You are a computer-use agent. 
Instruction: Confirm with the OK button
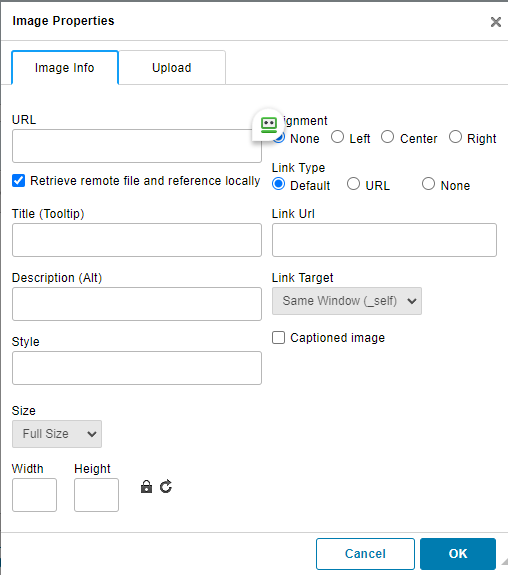click(x=458, y=554)
